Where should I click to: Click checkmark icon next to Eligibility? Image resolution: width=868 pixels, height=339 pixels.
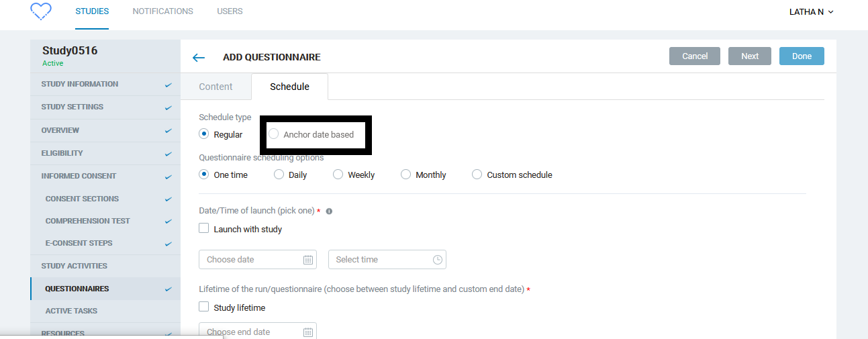point(168,154)
